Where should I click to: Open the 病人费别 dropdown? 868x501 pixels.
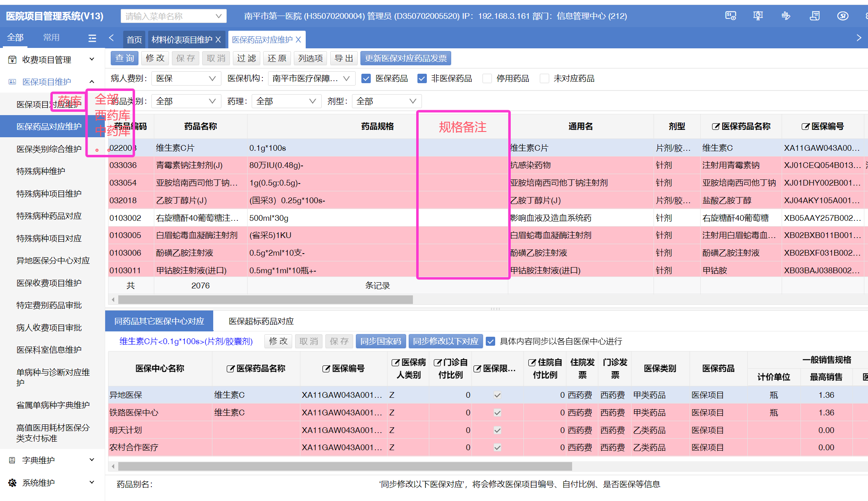coord(186,79)
